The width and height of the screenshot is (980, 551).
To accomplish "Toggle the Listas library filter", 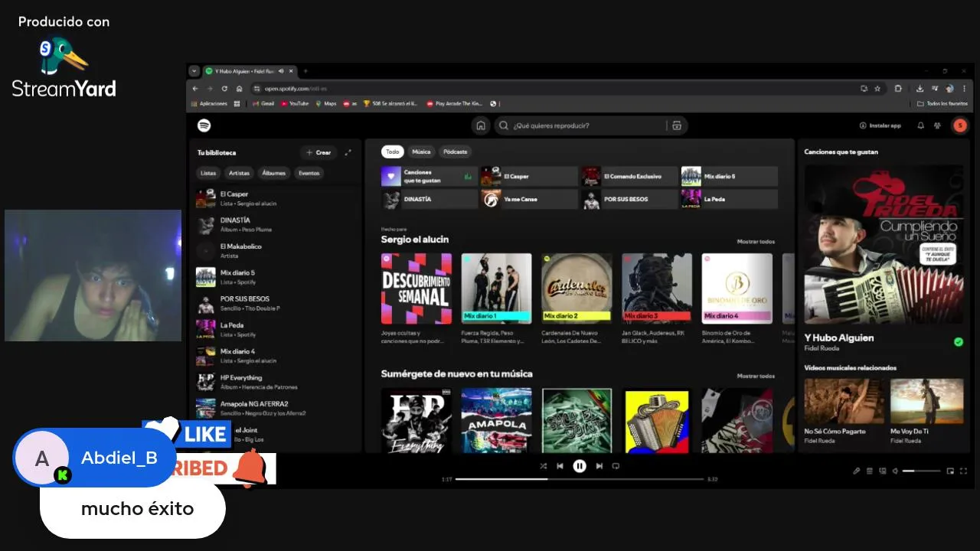I will pos(208,173).
